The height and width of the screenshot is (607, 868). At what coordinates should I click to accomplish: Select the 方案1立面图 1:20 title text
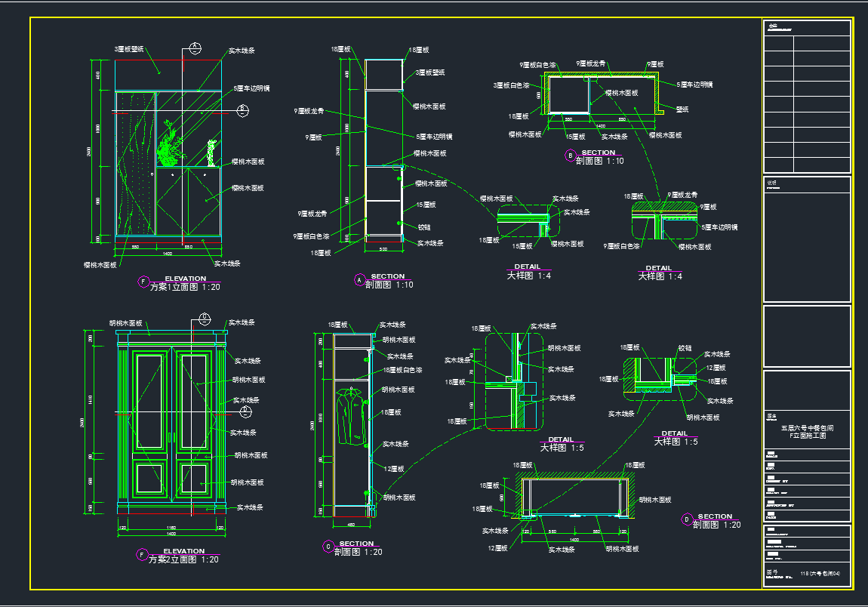185,287
